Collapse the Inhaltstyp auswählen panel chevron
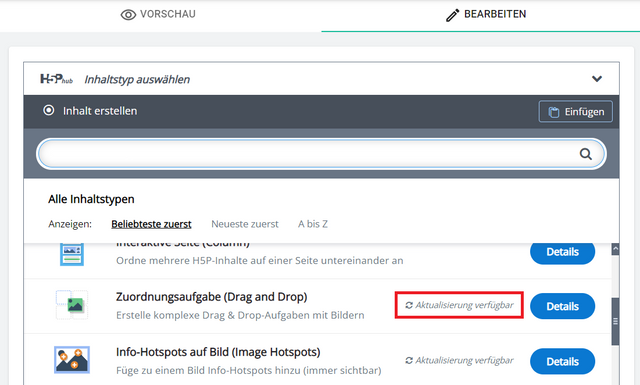 coord(597,79)
